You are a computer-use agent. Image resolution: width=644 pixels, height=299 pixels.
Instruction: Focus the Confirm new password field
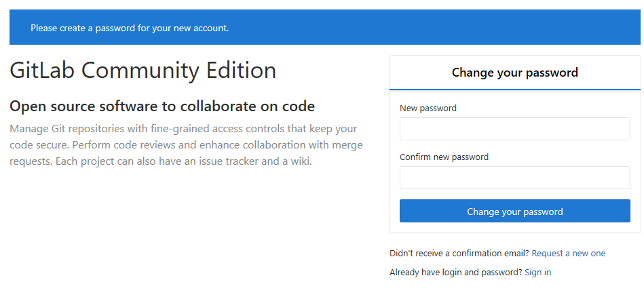click(x=514, y=178)
